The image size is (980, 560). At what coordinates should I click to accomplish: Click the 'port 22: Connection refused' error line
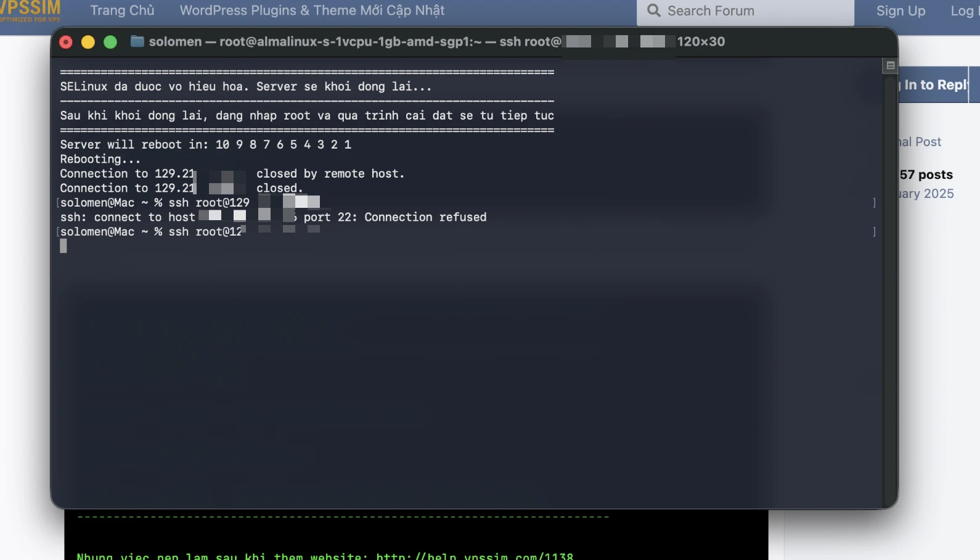tap(273, 217)
